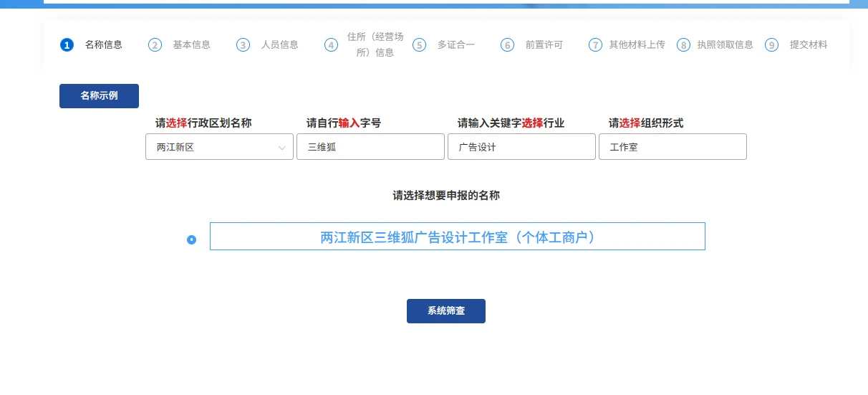Image resolution: width=868 pixels, height=395 pixels.
Task: Click step 4 number icon for 住所信息
Action: point(331,45)
